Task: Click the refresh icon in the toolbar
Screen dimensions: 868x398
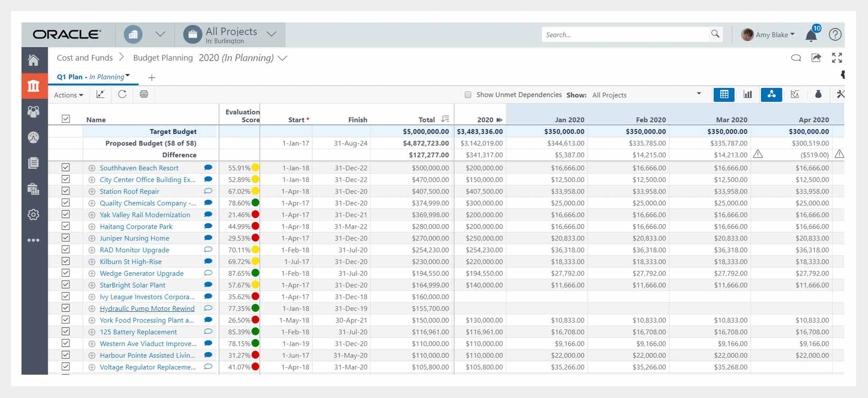Action: 122,94
